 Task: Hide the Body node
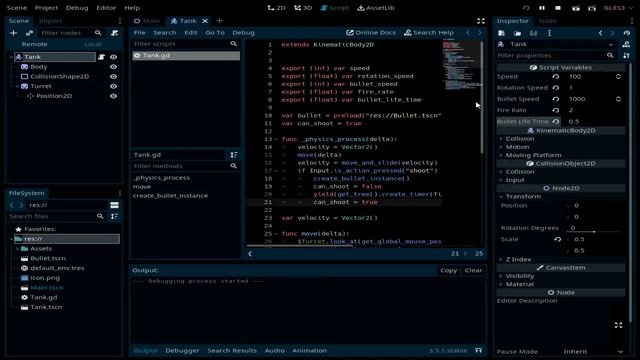pos(113,67)
